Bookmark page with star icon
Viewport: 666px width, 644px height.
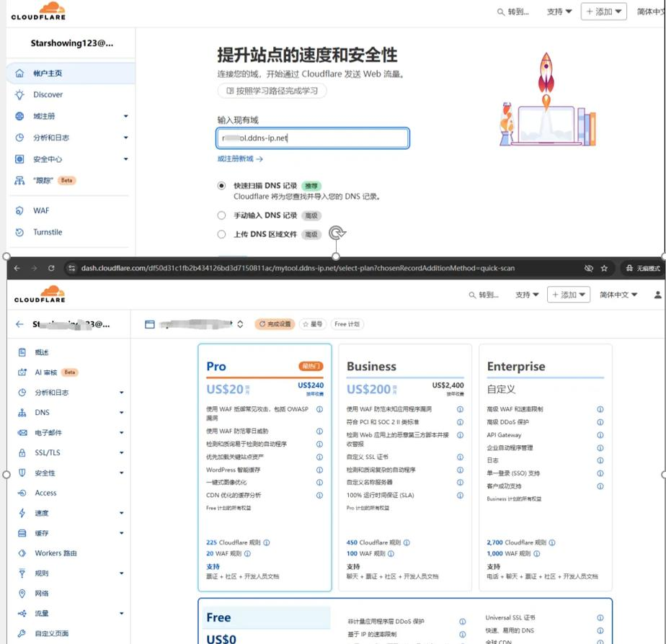pyautogui.click(x=604, y=268)
